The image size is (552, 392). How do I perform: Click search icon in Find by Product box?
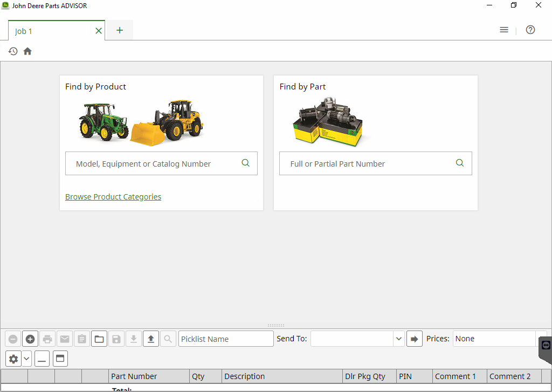pos(246,163)
